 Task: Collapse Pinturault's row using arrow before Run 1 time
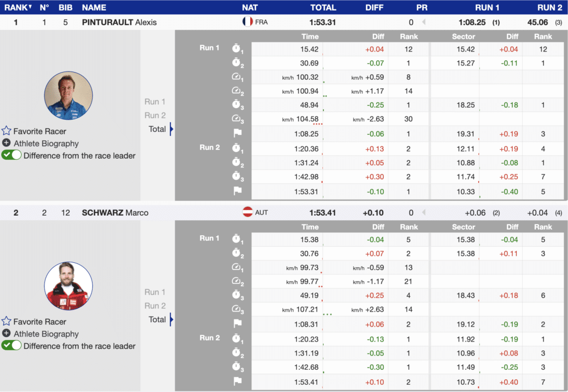(424, 23)
